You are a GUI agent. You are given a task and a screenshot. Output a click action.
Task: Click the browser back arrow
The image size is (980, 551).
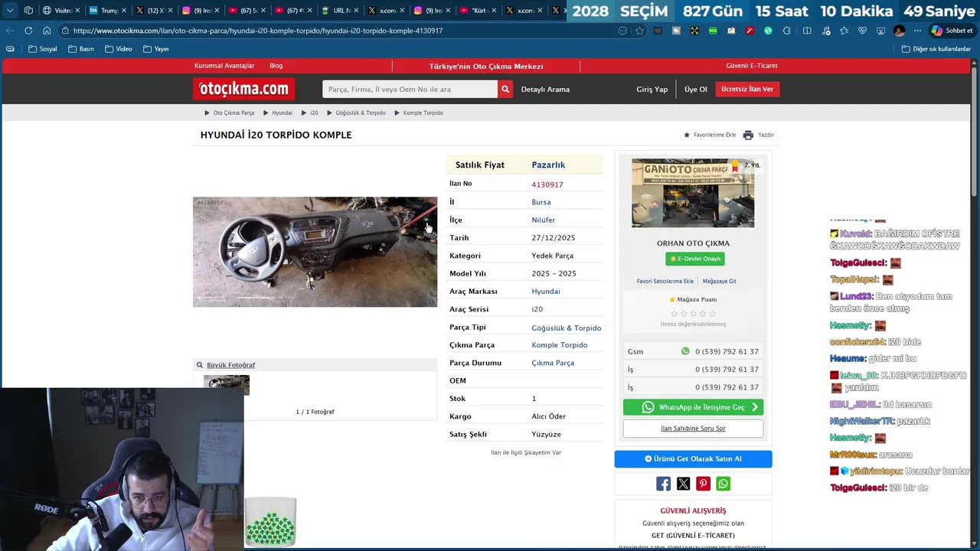click(10, 31)
